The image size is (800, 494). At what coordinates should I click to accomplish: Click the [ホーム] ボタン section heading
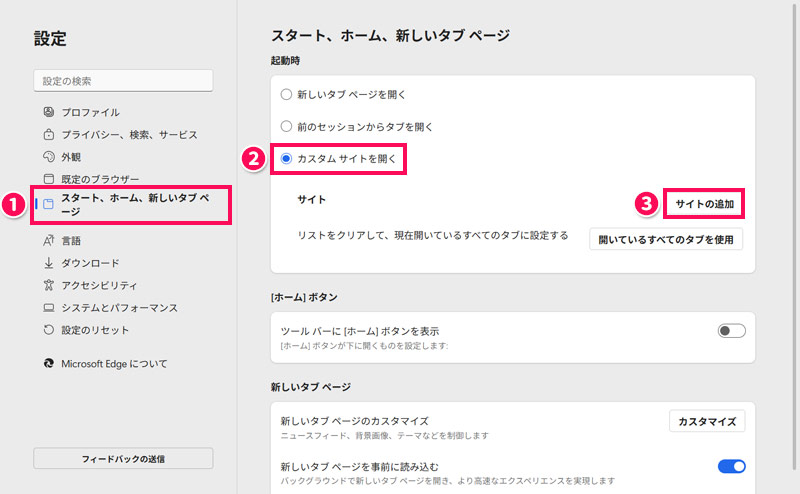coord(304,297)
